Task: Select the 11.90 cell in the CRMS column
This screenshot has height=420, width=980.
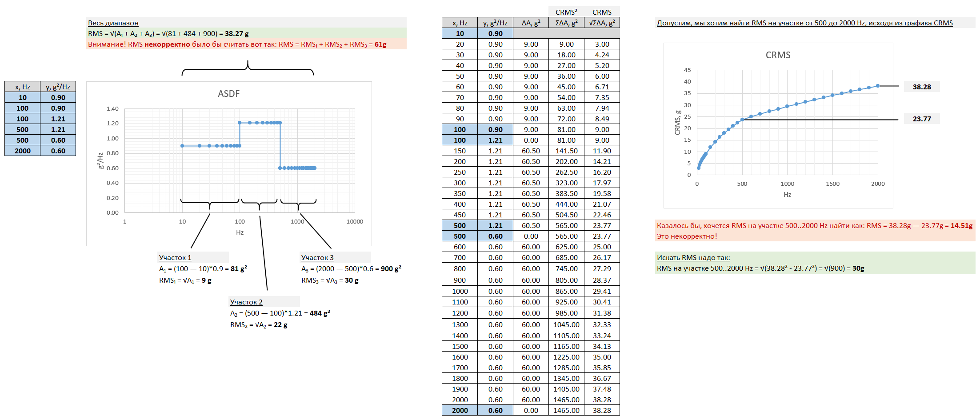Action: coord(602,151)
